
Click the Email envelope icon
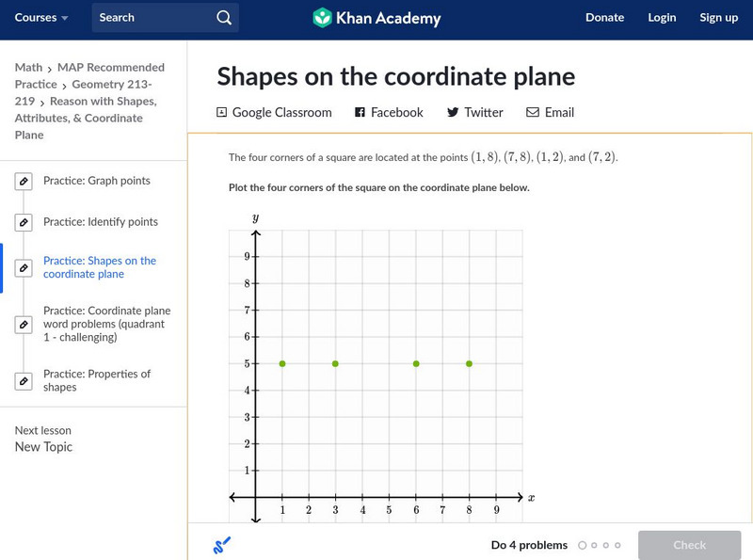tap(533, 112)
